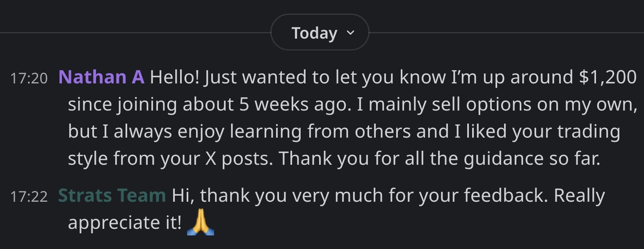Click "appreciate it!" in the reply
Image resolution: width=644 pixels, height=249 pixels.
tap(125, 223)
